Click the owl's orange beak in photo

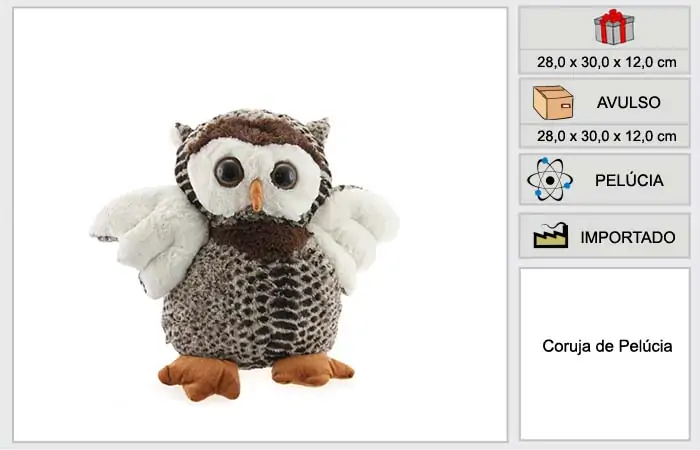256,195
